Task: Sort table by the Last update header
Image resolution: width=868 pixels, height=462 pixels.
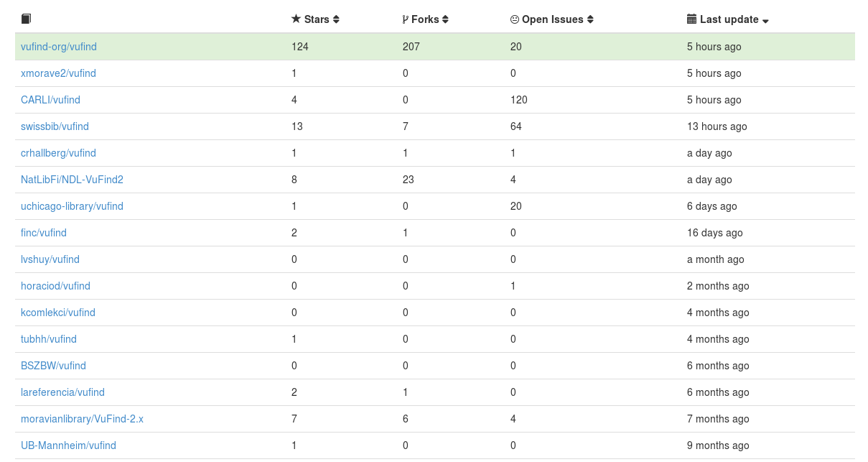Action: (x=729, y=19)
